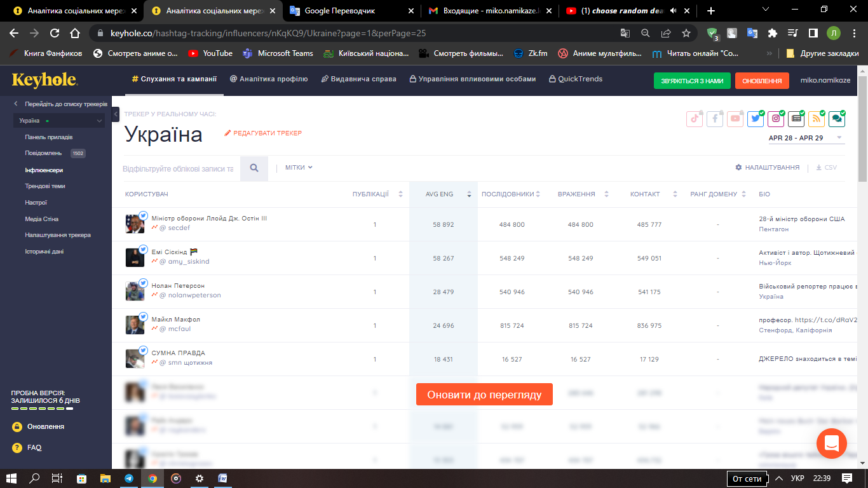The height and width of the screenshot is (488, 868).
Task: Go back via Перейдіть до списку трекерів
Action: pyautogui.click(x=60, y=104)
